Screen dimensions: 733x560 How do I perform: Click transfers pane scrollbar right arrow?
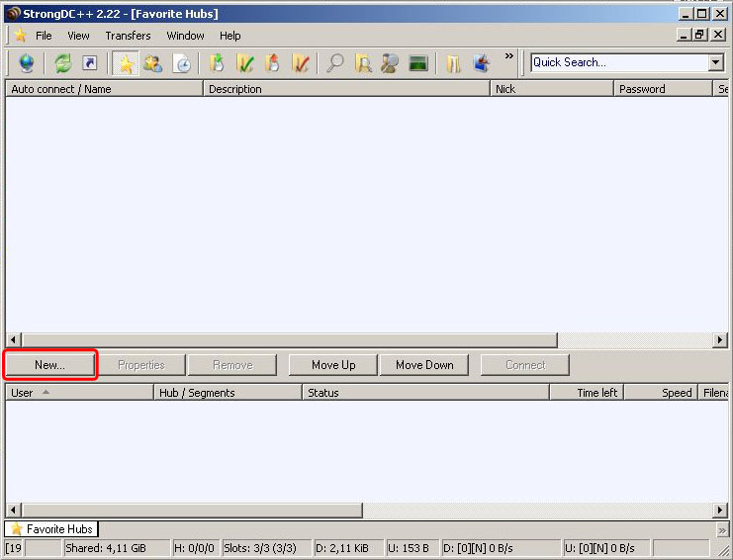(720, 510)
